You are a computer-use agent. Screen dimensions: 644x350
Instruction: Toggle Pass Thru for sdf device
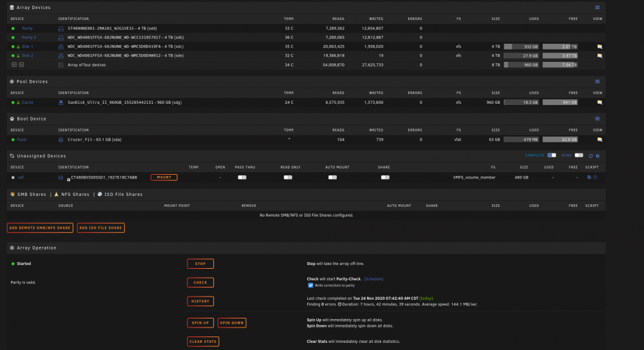pos(242,177)
